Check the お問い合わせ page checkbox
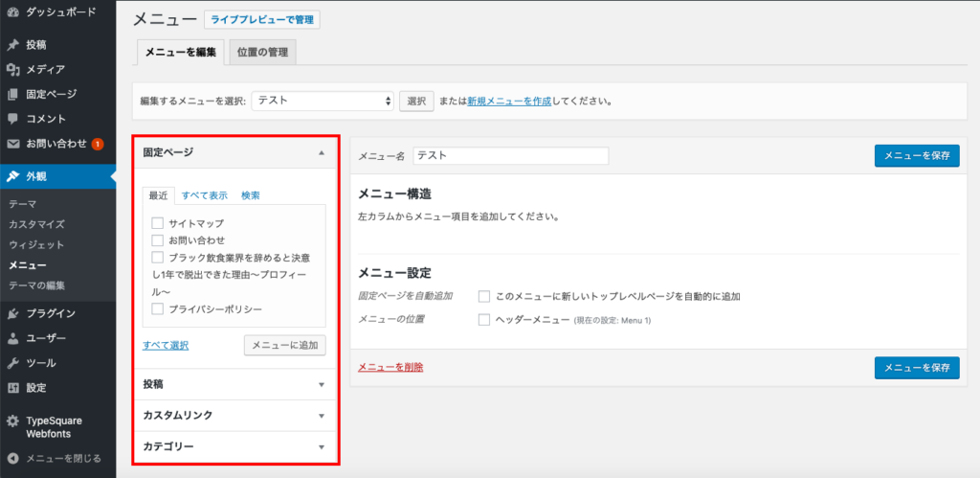980x478 pixels. pyautogui.click(x=157, y=240)
